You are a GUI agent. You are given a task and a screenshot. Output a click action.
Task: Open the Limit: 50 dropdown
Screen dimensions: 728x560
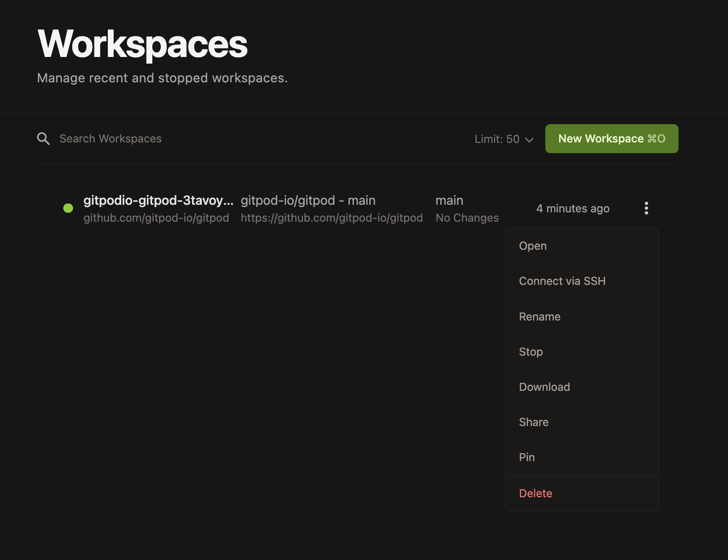click(x=497, y=139)
